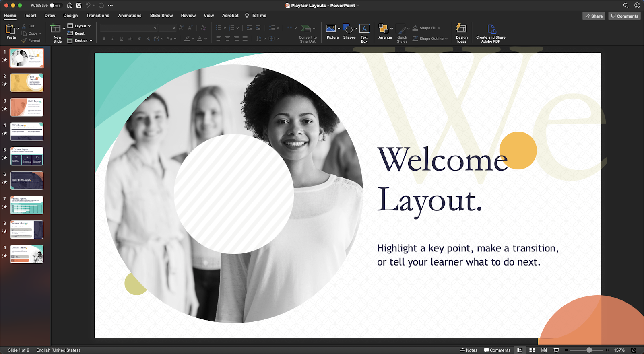The height and width of the screenshot is (354, 644).
Task: Open the Copy dropdown arrow
Action: [x=40, y=33]
